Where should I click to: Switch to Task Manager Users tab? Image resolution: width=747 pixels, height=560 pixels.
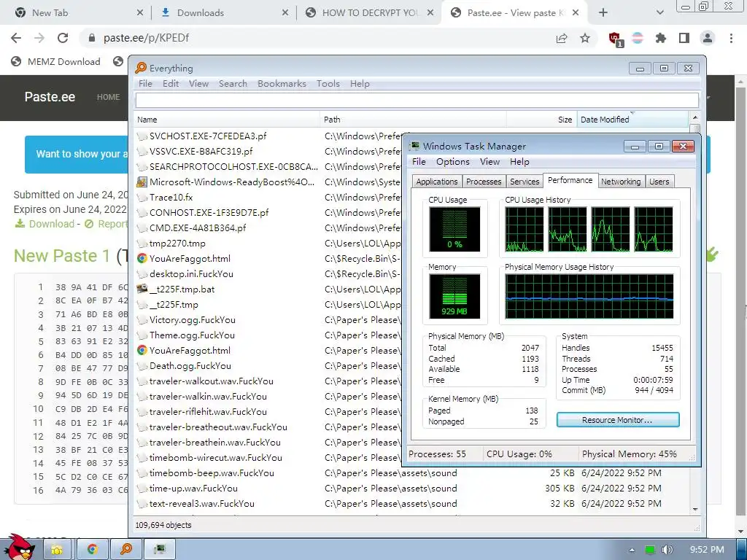coord(659,182)
